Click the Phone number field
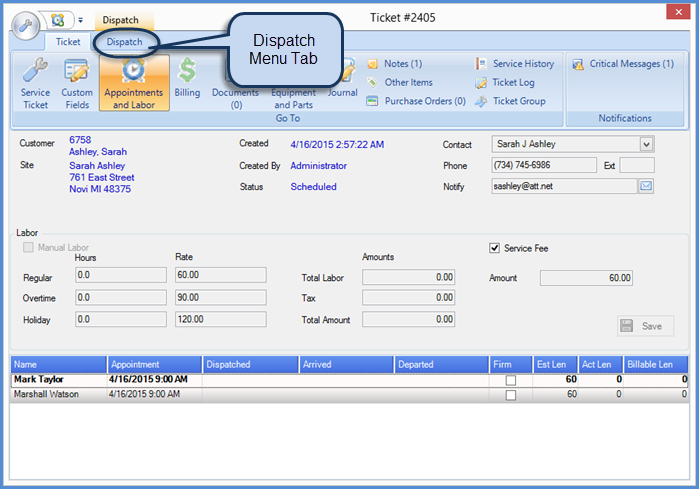Image resolution: width=699 pixels, height=489 pixels. point(544,165)
